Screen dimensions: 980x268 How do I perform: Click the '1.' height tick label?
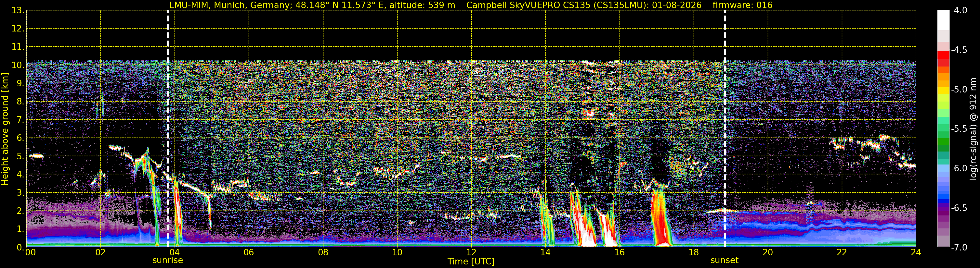tap(20, 229)
